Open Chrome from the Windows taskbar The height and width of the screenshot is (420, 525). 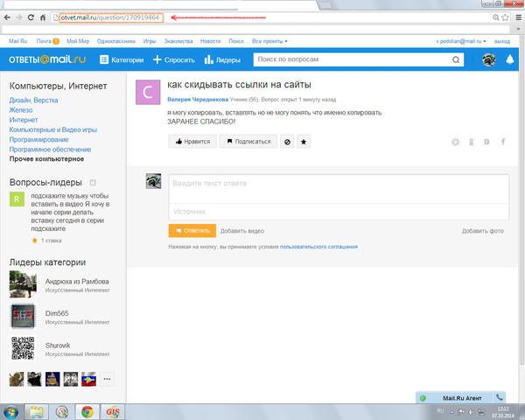88,410
